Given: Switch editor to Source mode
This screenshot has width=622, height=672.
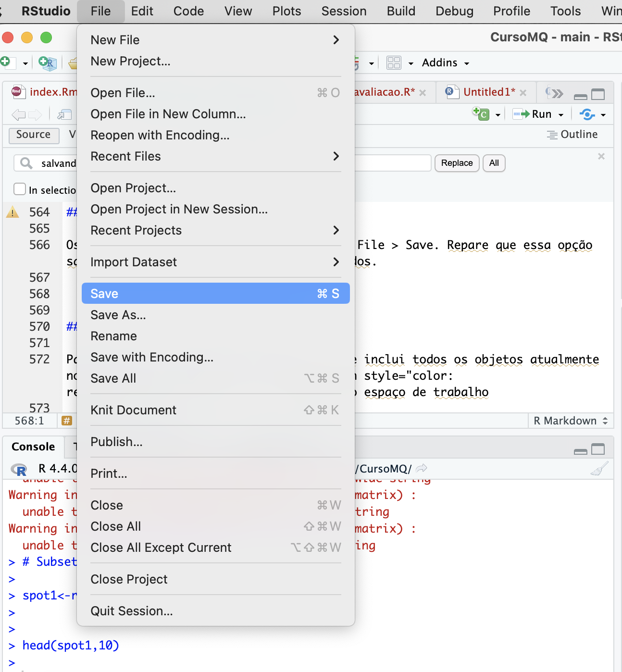Looking at the screenshot, I should [x=33, y=135].
